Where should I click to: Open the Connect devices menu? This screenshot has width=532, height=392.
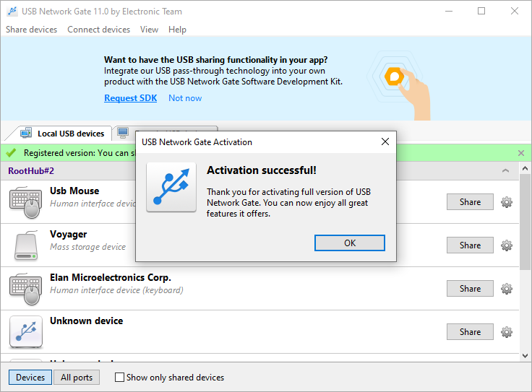click(99, 30)
